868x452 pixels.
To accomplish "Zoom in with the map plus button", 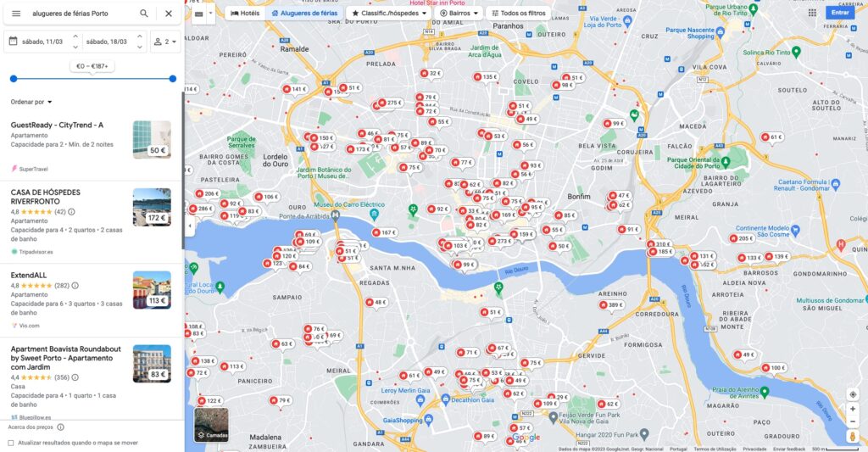I will click(x=853, y=409).
